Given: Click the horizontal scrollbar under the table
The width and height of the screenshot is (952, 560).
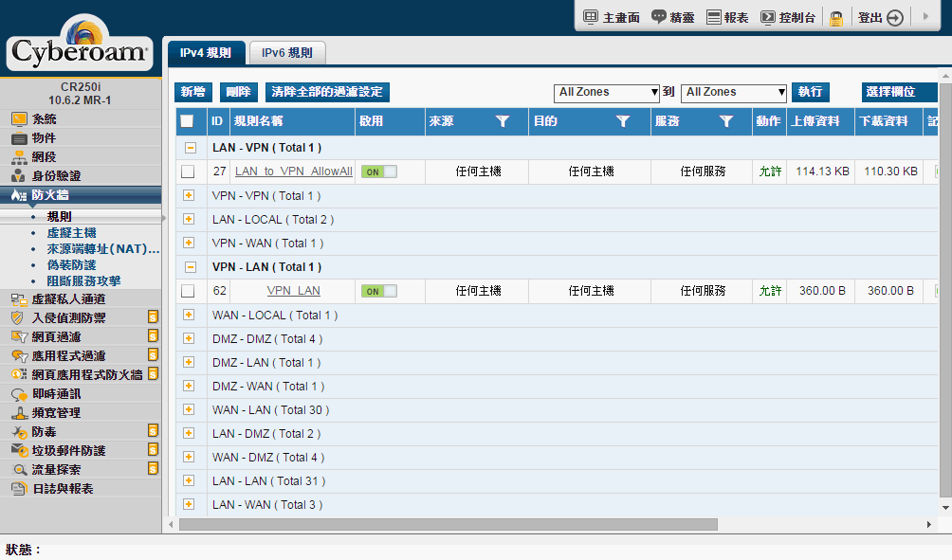Looking at the screenshot, I should (449, 524).
